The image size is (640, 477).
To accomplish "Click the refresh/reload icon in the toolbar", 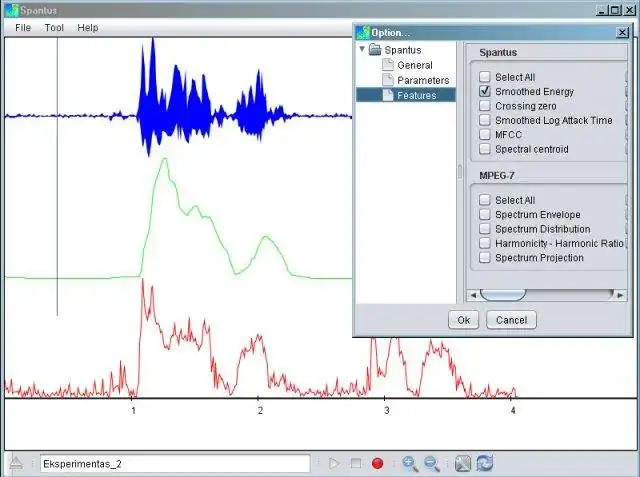I will pyautogui.click(x=485, y=464).
